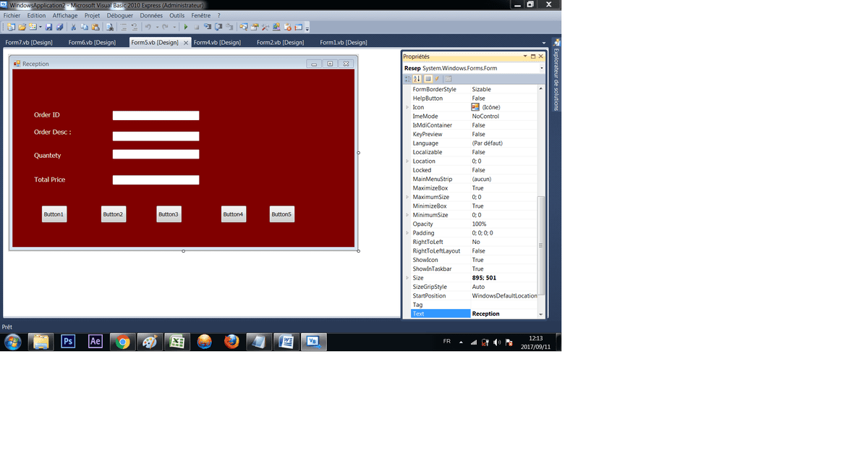
Task: Expand the Size property node
Action: tap(407, 278)
